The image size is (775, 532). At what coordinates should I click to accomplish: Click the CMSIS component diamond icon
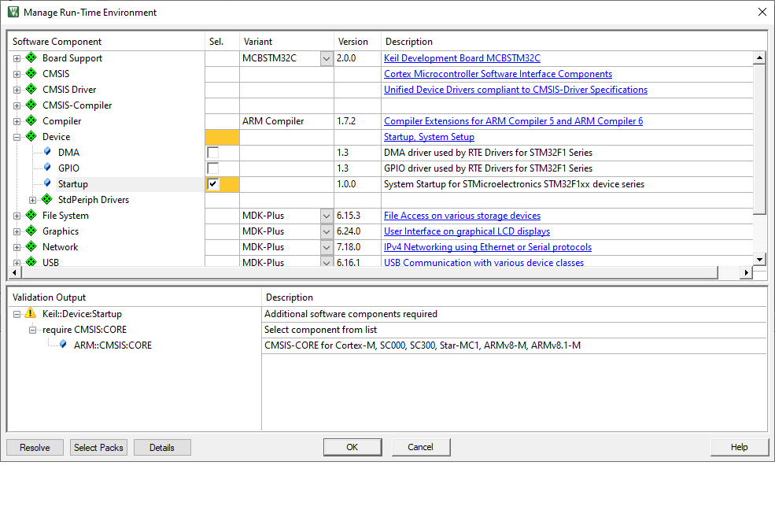point(31,73)
